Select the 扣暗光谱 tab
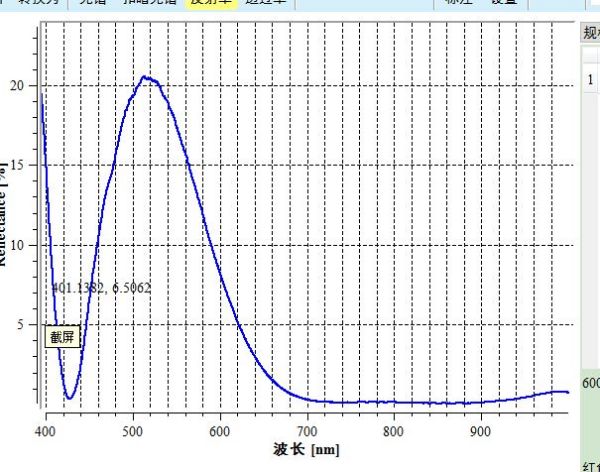Viewport: 600px width, 472px height. (x=153, y=4)
